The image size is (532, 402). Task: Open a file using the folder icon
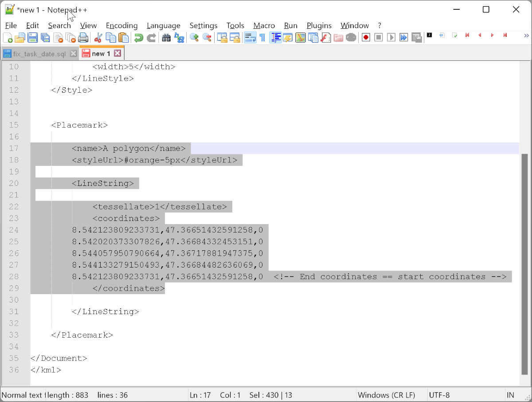tap(20, 38)
